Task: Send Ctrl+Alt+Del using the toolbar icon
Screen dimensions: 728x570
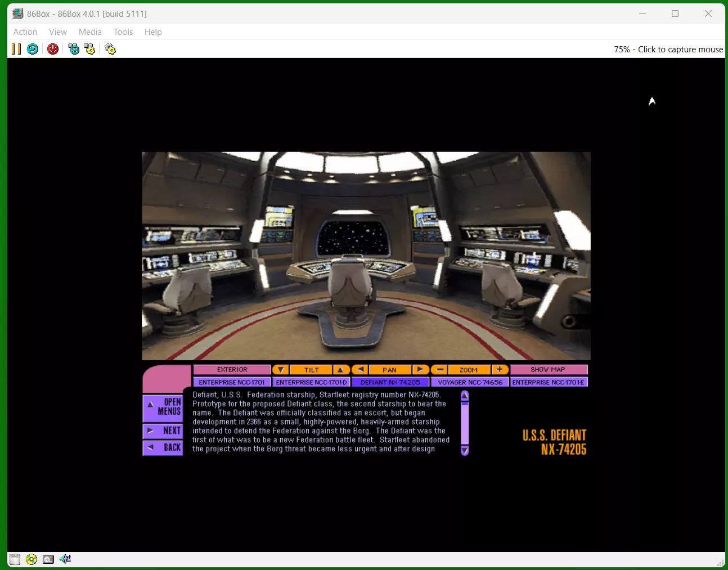Action: point(74,49)
